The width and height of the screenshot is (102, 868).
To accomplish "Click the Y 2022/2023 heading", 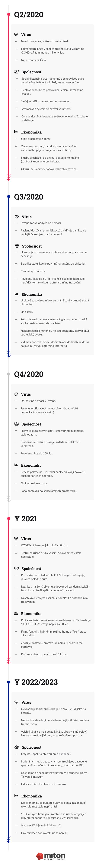I will 36,682.
